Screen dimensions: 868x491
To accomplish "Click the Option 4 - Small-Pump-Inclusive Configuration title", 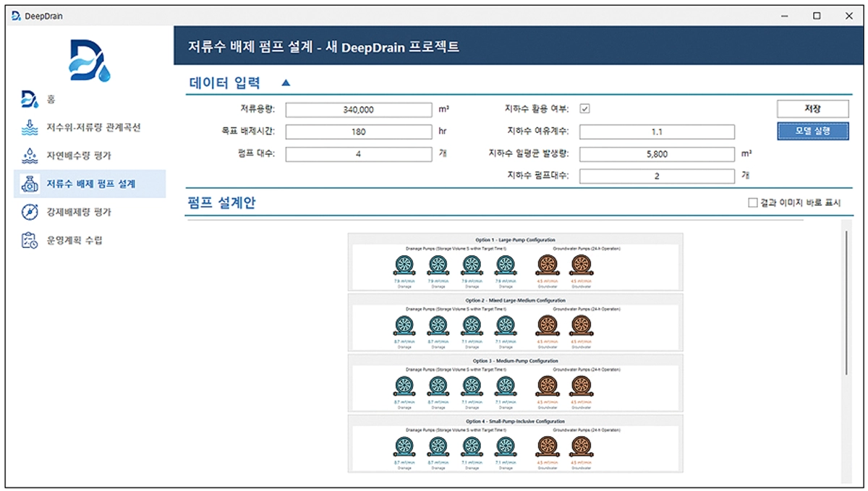I will point(515,421).
